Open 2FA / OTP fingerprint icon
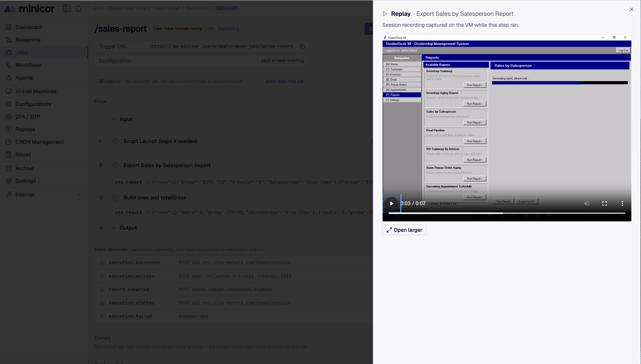The image size is (641, 364). pyautogui.click(x=9, y=117)
